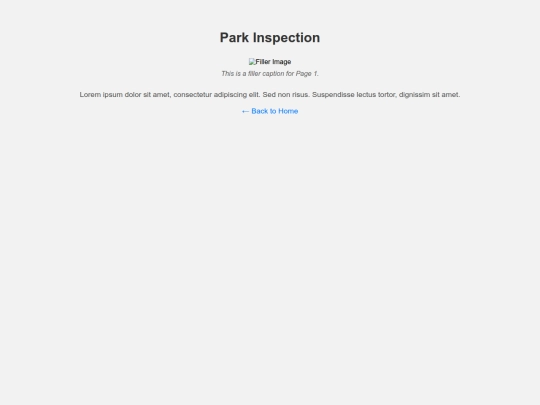Click the word 'dignissim' in the paragraph
This screenshot has width=540, height=405.
pyautogui.click(x=414, y=95)
